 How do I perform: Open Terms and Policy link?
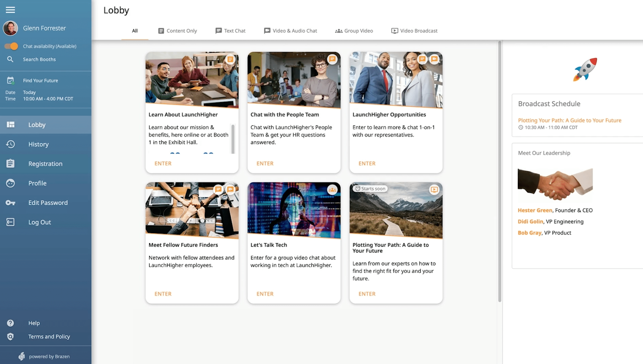[49, 337]
